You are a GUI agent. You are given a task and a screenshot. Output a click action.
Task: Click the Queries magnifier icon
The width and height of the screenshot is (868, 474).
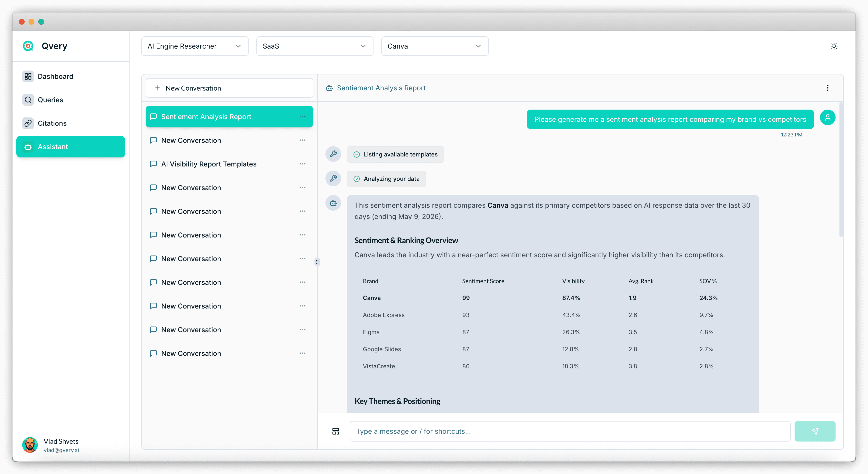[x=28, y=100]
